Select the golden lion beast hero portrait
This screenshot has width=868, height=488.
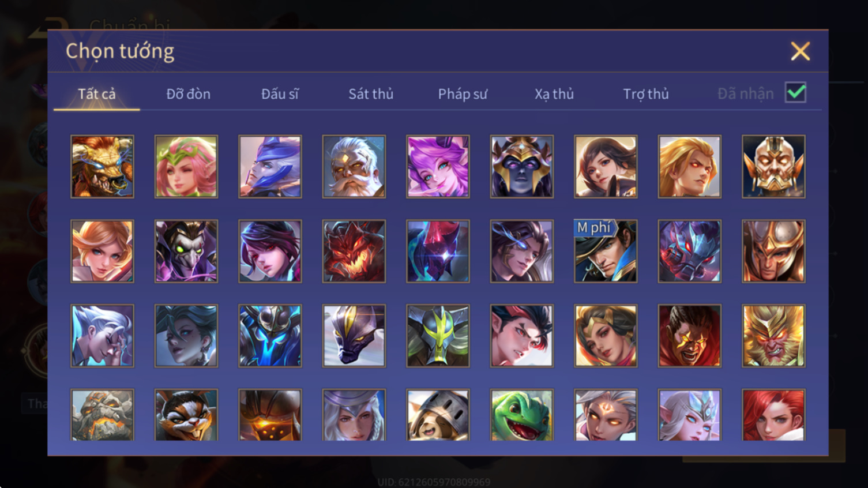pyautogui.click(x=102, y=167)
